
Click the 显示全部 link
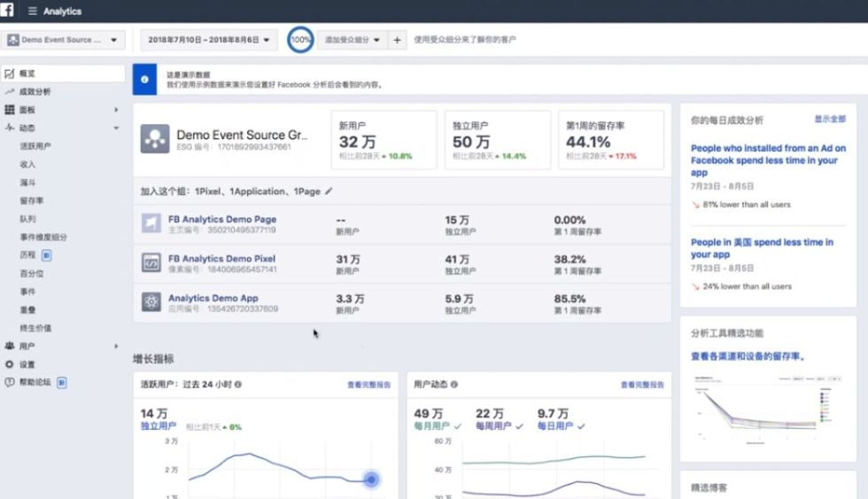click(x=830, y=119)
